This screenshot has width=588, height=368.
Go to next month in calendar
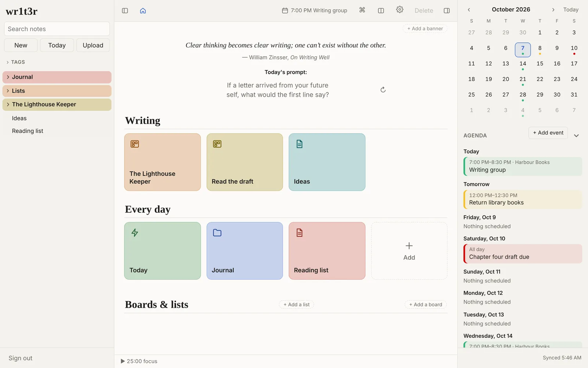pos(553,10)
